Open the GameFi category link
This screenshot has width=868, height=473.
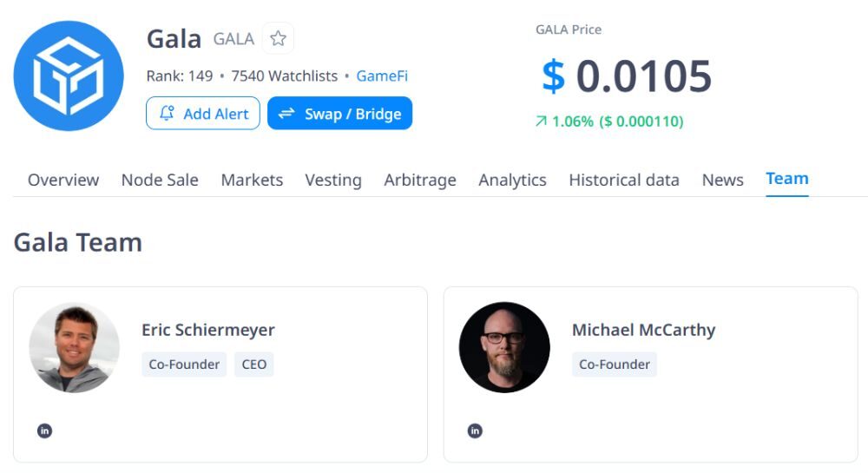click(x=382, y=76)
